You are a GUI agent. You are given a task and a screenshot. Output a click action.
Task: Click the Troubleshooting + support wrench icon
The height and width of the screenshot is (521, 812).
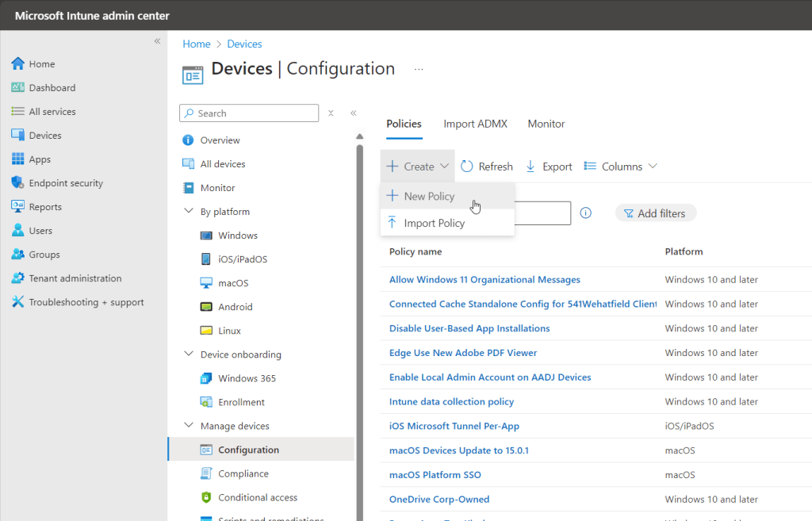coord(18,302)
